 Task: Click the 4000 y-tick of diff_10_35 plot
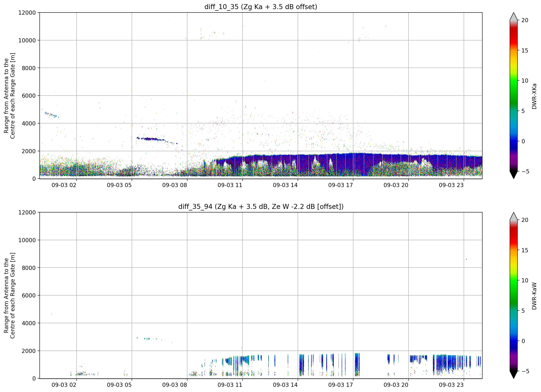point(29,123)
